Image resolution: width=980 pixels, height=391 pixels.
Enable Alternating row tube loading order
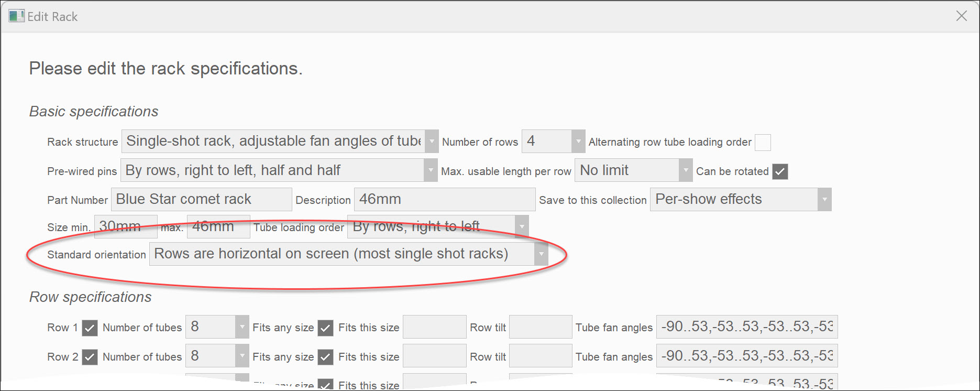763,142
